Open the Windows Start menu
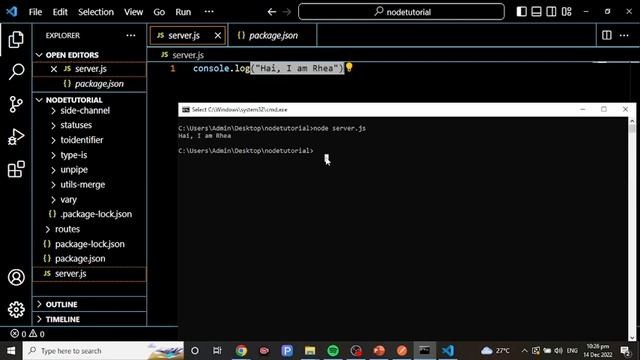This screenshot has height=360, width=640. 11,351
